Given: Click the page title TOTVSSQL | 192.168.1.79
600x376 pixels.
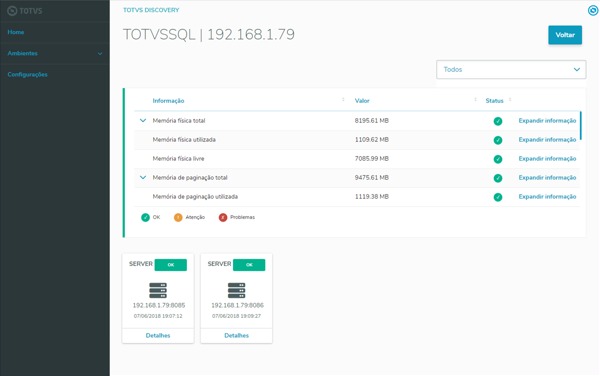Looking at the screenshot, I should (x=209, y=34).
